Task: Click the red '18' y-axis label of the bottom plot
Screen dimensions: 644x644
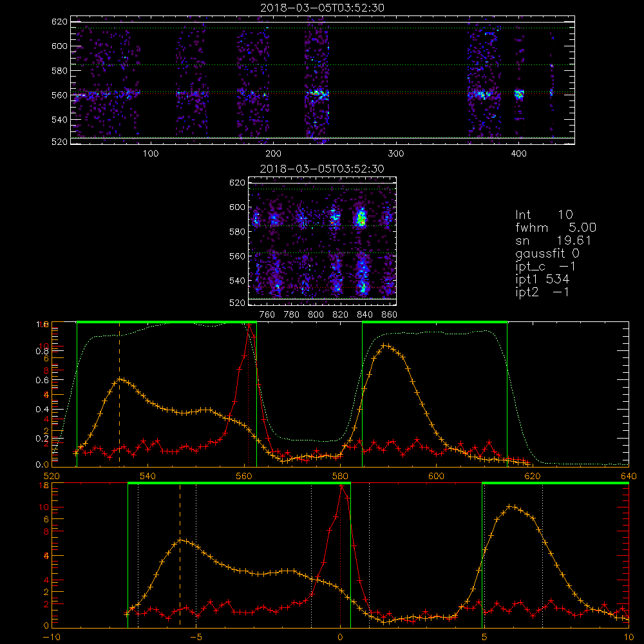Action: tap(44, 486)
